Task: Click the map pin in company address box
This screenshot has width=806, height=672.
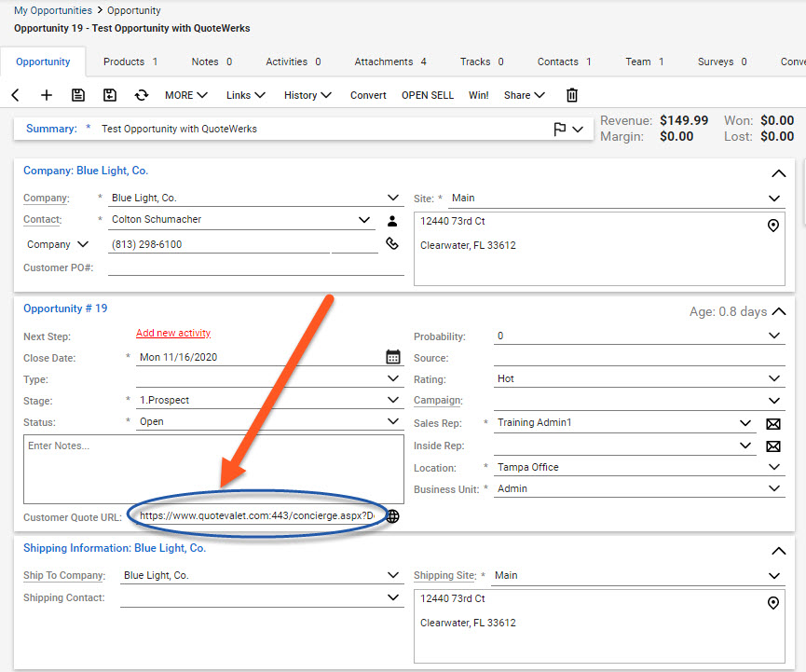Action: point(772,226)
